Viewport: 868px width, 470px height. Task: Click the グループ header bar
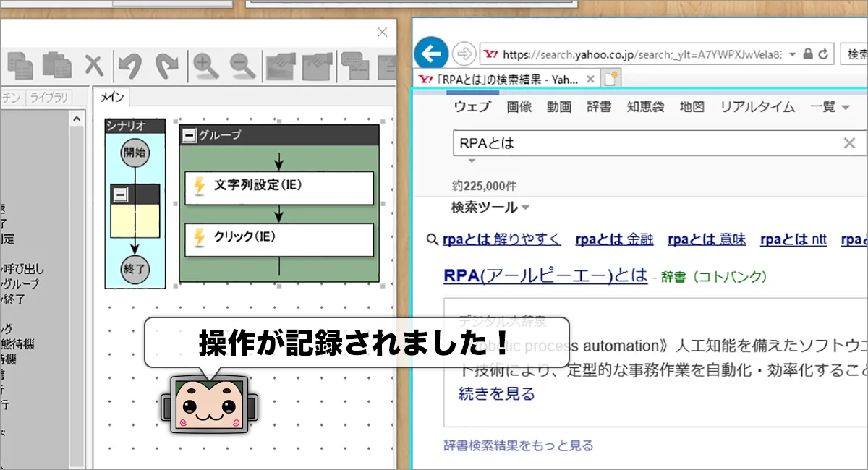(x=279, y=134)
